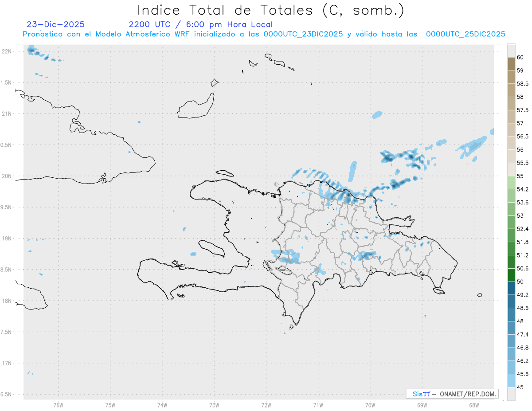Viewport: 532px width, 411px height.
Task: Select the darkest brown swatch below 60
Action: (x=511, y=64)
